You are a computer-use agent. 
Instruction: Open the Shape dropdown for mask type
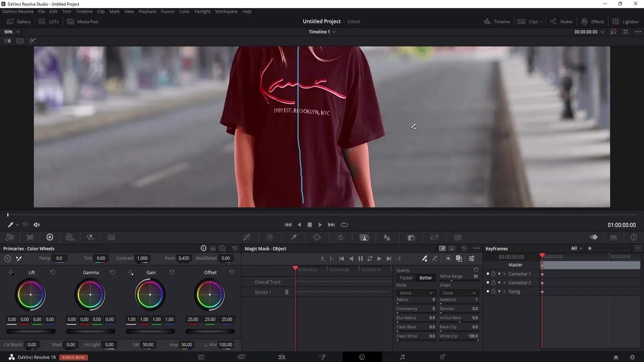coord(459,293)
